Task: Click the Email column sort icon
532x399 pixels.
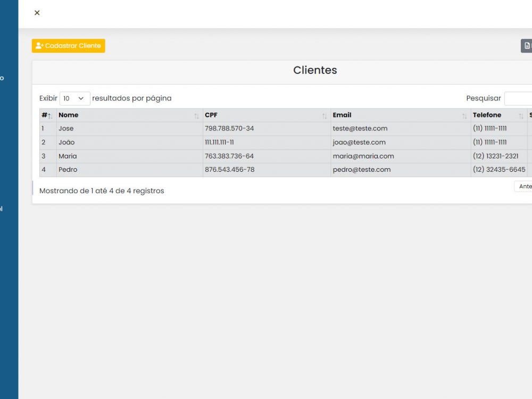Action: tap(464, 115)
